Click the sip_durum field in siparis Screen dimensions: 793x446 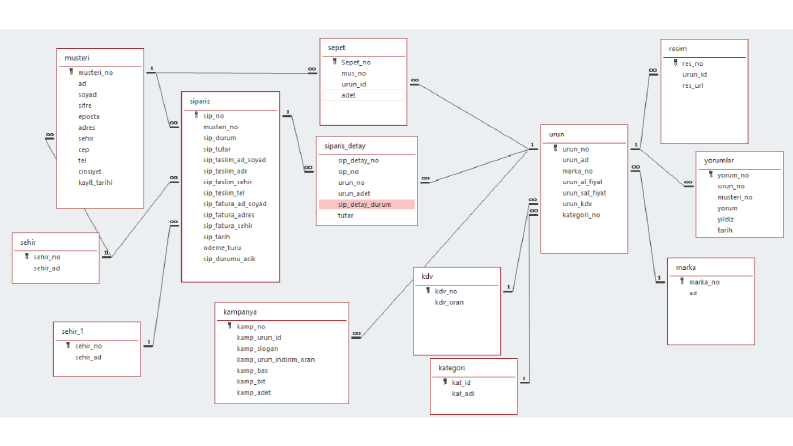point(219,138)
